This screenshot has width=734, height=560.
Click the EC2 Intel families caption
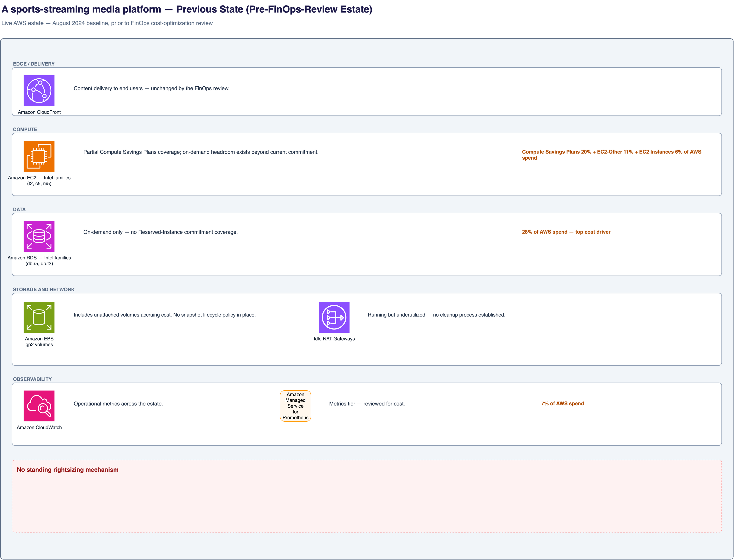tap(39, 181)
